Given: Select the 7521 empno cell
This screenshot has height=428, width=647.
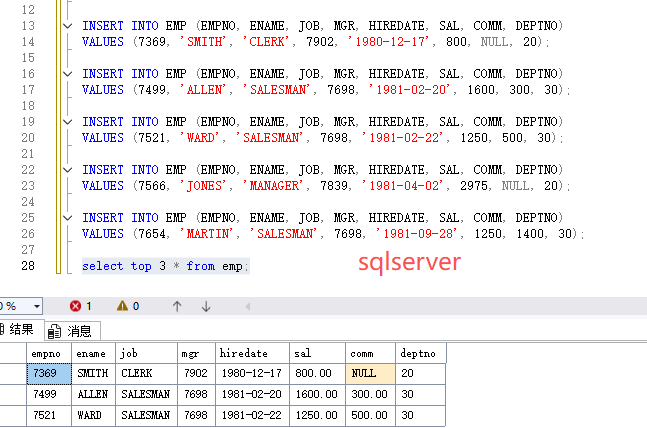Looking at the screenshot, I should pos(49,416).
